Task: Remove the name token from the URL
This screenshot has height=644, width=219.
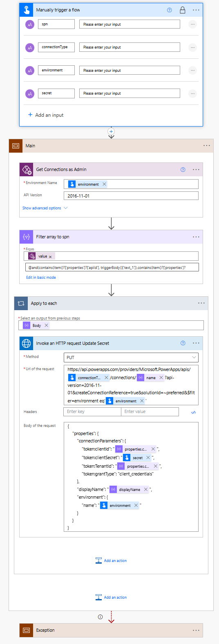Action: coord(161,378)
